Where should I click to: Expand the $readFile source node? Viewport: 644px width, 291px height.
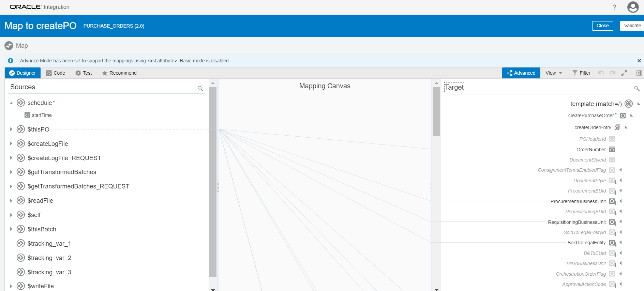coord(11,201)
